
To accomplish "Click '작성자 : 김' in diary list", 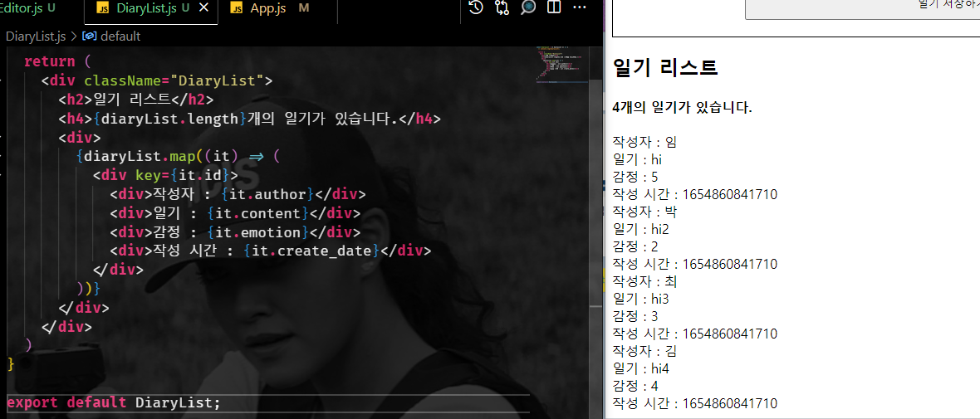I will pos(645,351).
